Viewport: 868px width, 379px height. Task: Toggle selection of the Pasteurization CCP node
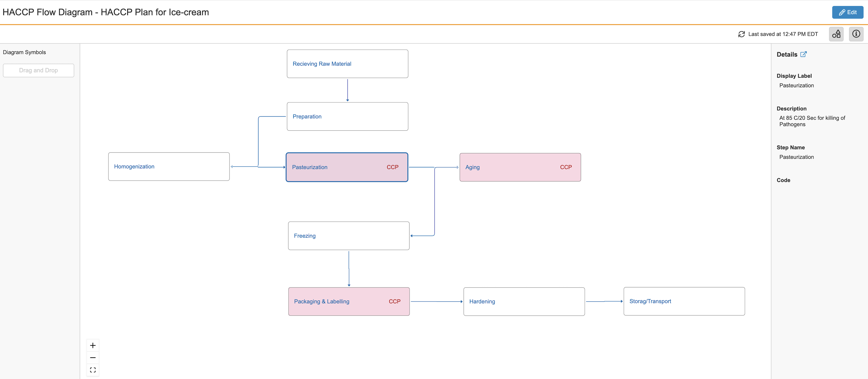(347, 167)
